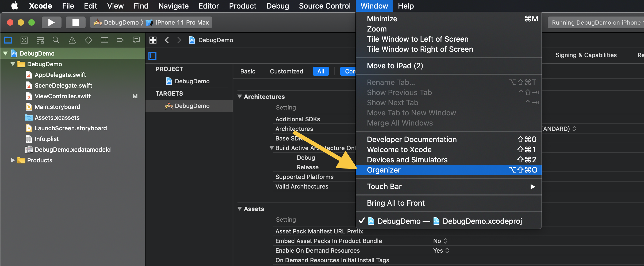Switch to Signing & Capabilities tab
This screenshot has width=644, height=266.
(x=586, y=55)
